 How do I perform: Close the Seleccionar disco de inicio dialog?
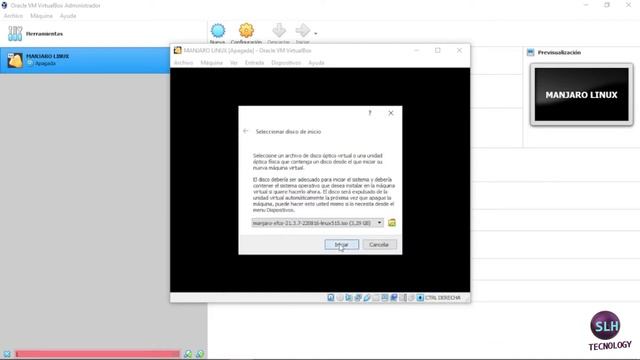[391, 113]
